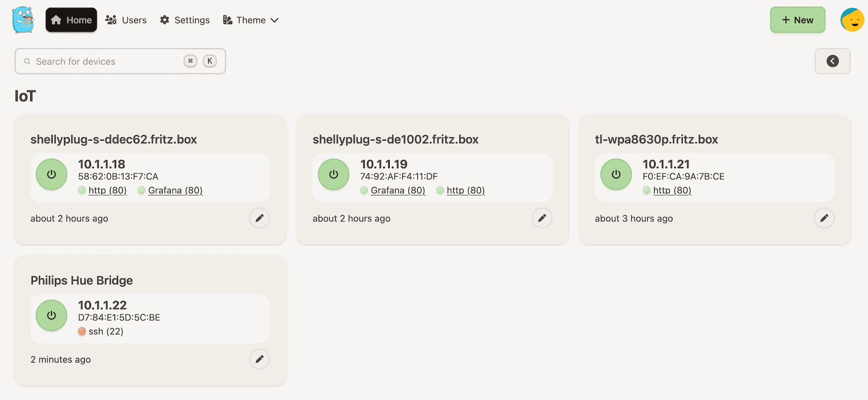Open Grafana (80) link for 10.1.1.18

pos(175,191)
